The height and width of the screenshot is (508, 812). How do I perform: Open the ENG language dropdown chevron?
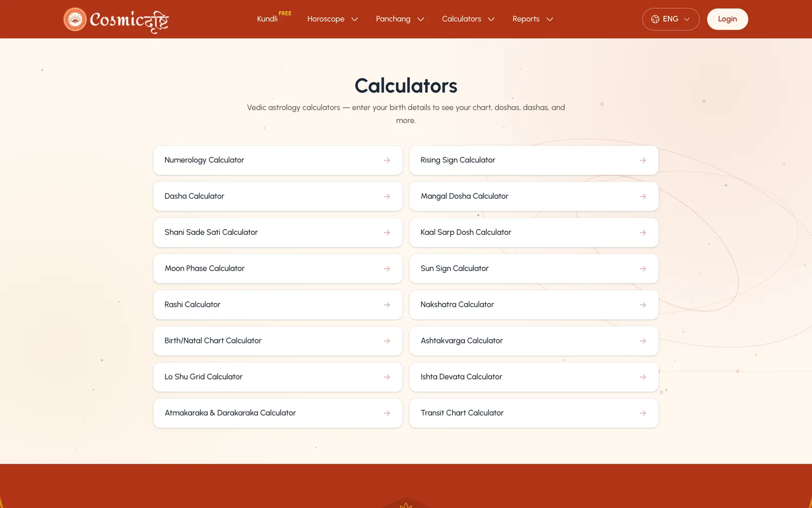click(x=687, y=19)
